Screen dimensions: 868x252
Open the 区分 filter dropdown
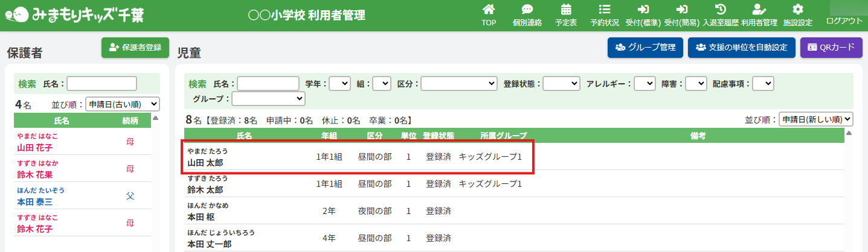click(x=458, y=84)
